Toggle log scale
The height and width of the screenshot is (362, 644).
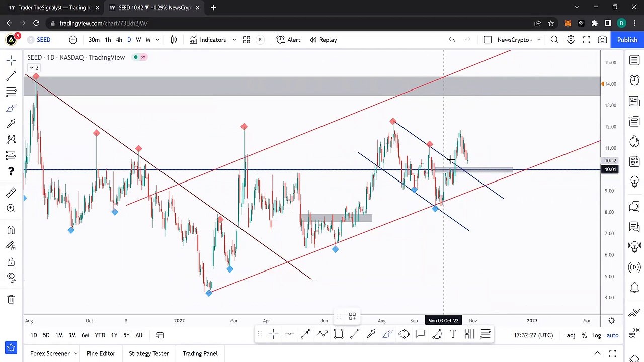pos(597,335)
